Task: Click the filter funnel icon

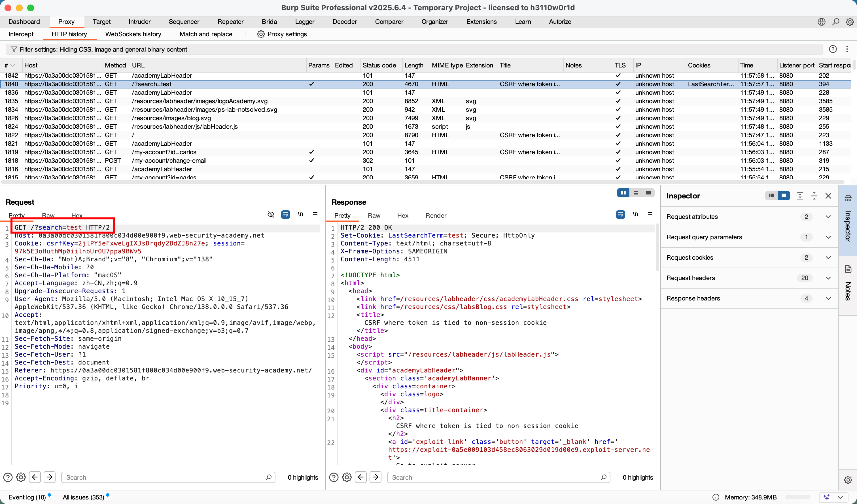Action: [x=14, y=49]
